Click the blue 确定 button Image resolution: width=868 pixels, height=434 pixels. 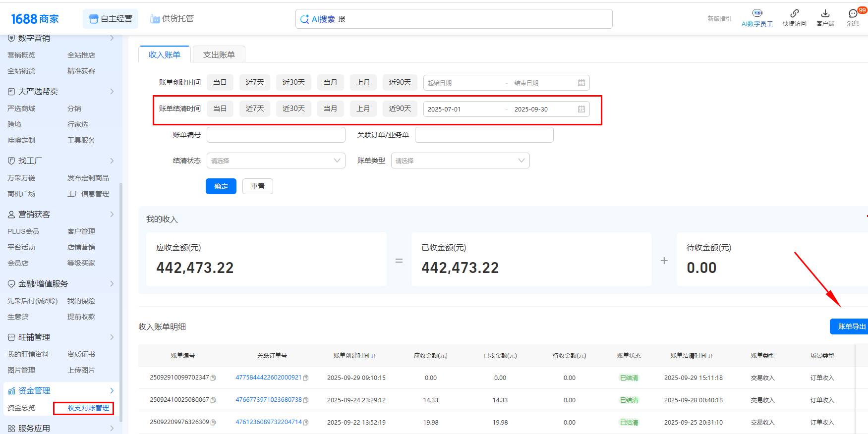[x=221, y=186]
